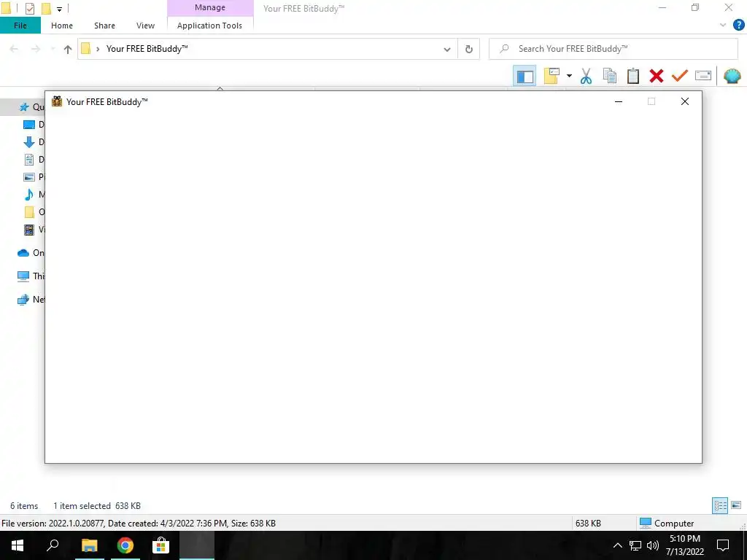Select the yellow folder item below Music in sidebar
Image resolution: width=747 pixels, height=560 pixels.
[x=29, y=212]
